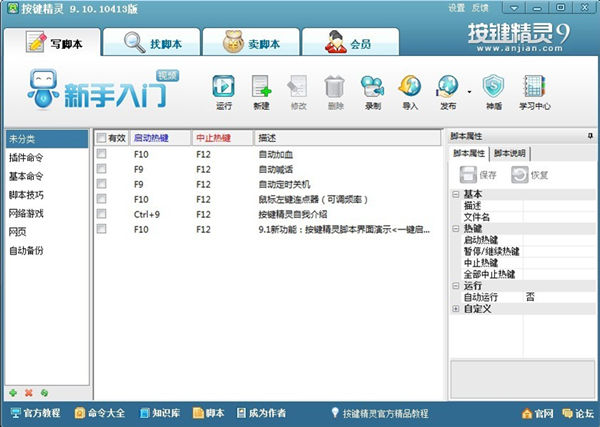Collapse the 热键 property group
Image resolution: width=600 pixels, height=427 pixels.
[455, 228]
